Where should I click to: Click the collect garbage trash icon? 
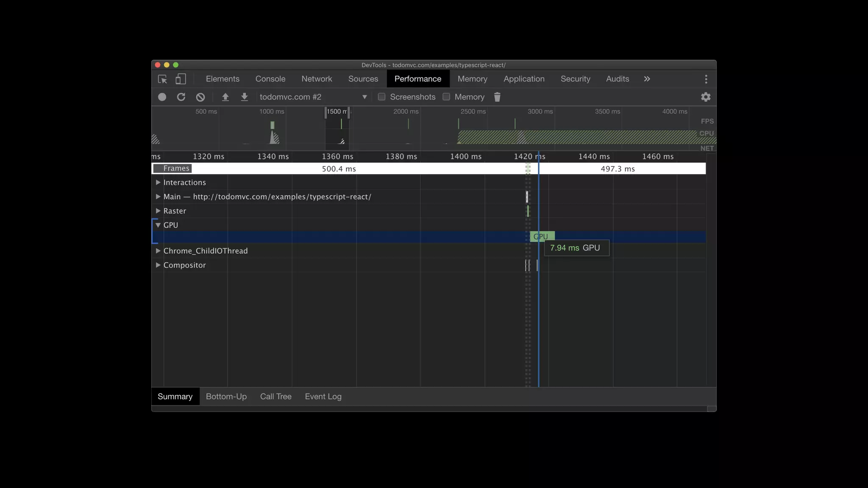pyautogui.click(x=497, y=97)
